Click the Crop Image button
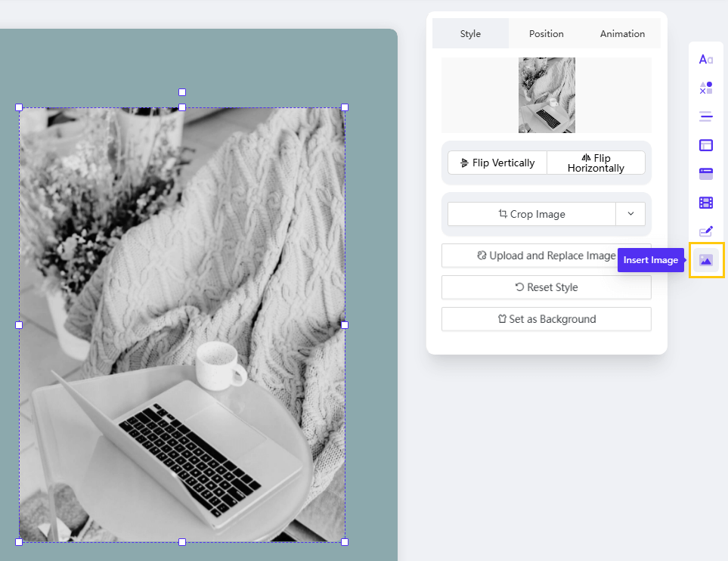This screenshot has height=561, width=728. tap(531, 214)
